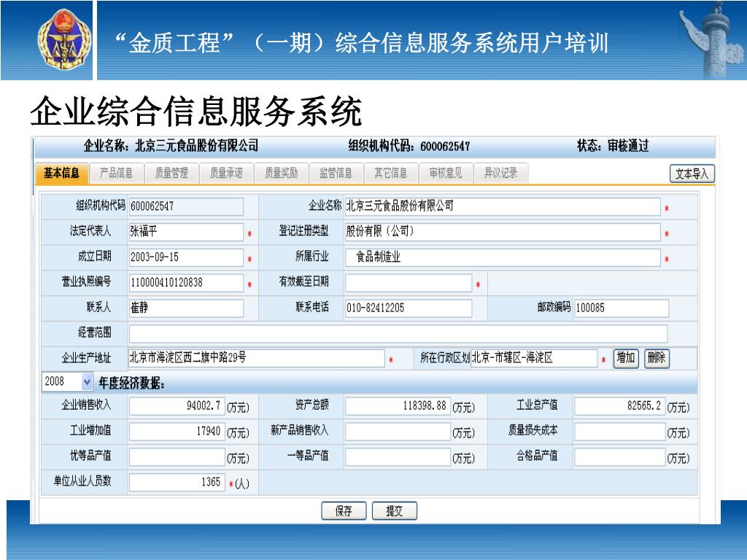Open the 2008 year dropdown
747x560 pixels.
(x=67, y=381)
